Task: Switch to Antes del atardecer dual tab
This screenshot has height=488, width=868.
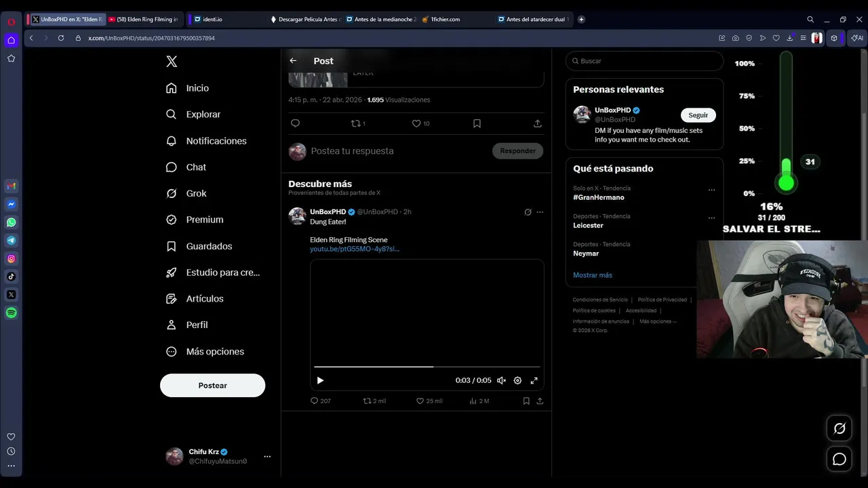Action: click(534, 20)
